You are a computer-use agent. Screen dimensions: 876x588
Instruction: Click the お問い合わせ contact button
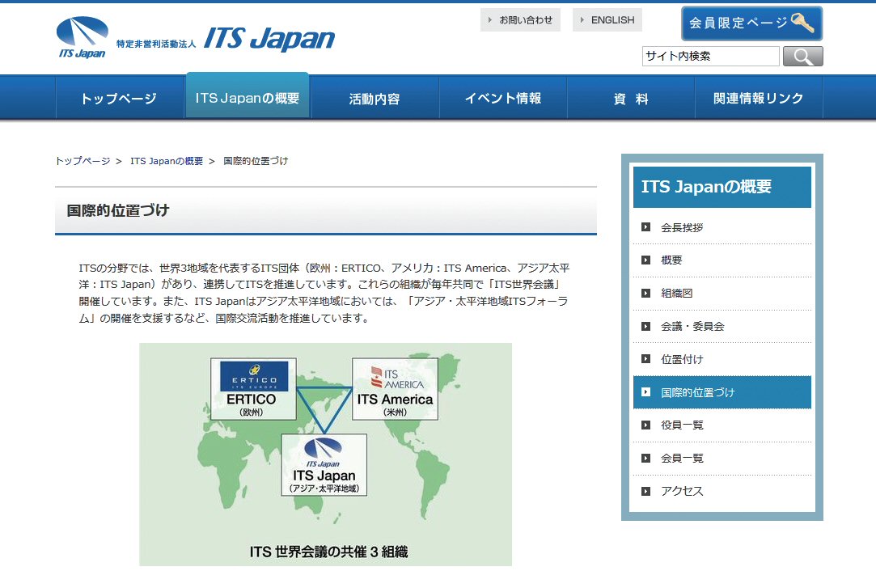[520, 20]
